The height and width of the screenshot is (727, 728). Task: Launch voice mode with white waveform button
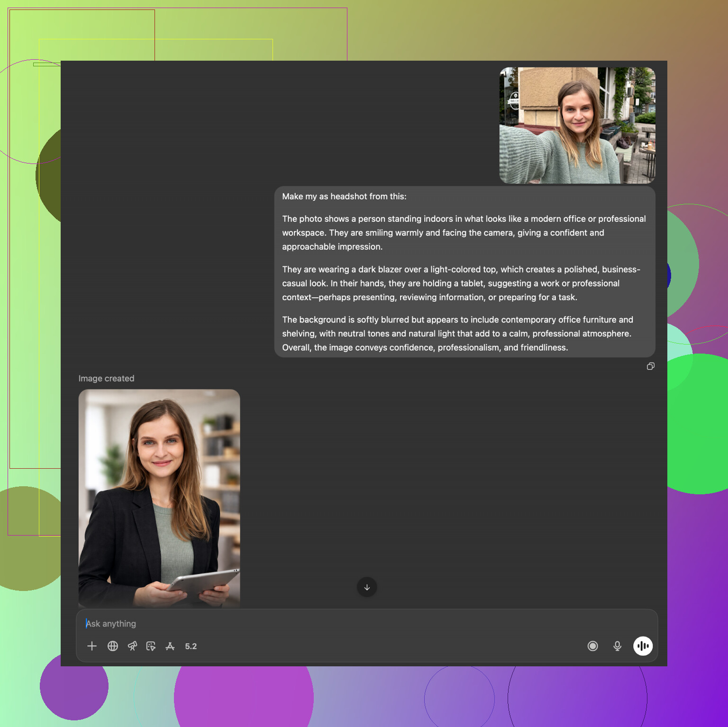pyautogui.click(x=643, y=646)
